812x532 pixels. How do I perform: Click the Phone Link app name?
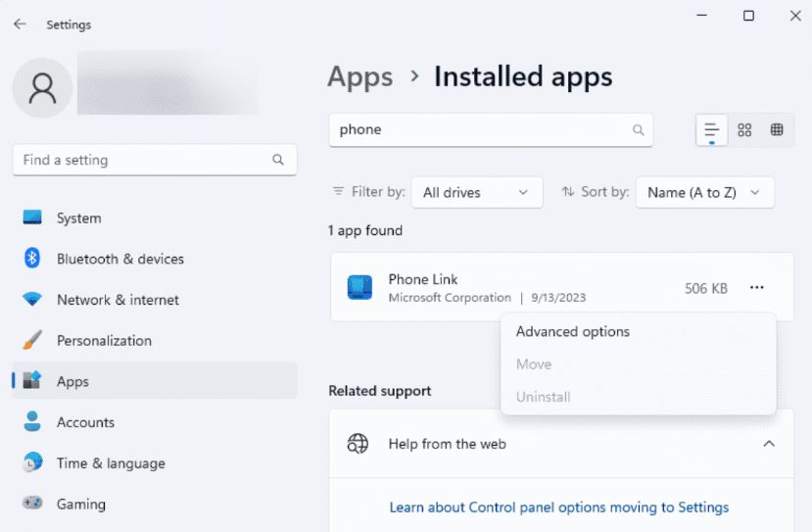[x=423, y=279]
